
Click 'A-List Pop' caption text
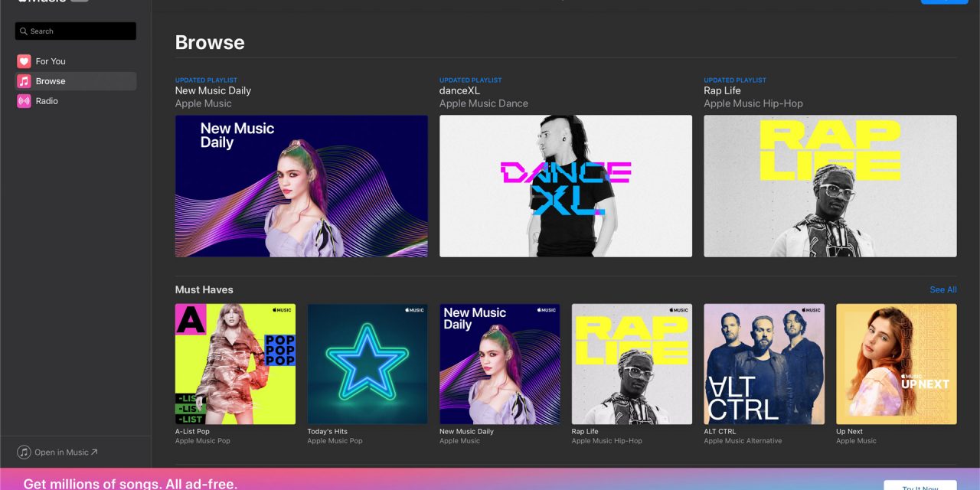[x=192, y=432]
